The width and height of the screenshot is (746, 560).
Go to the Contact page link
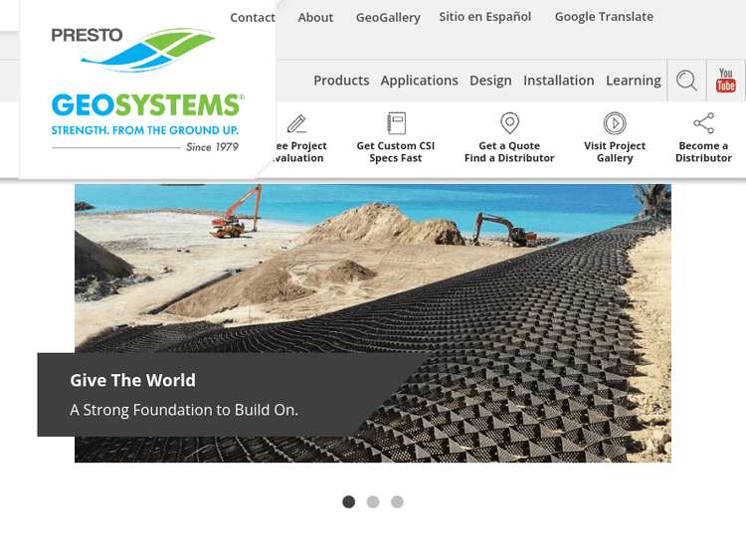click(253, 17)
